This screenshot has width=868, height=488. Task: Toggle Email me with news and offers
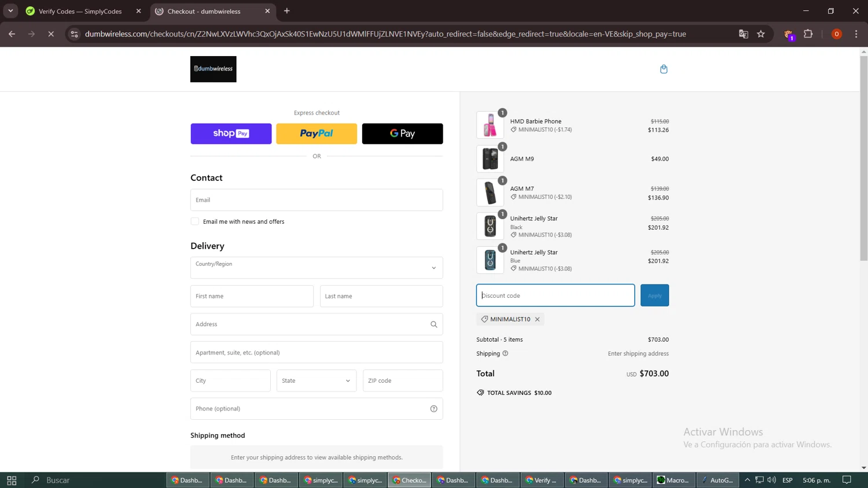pyautogui.click(x=195, y=221)
